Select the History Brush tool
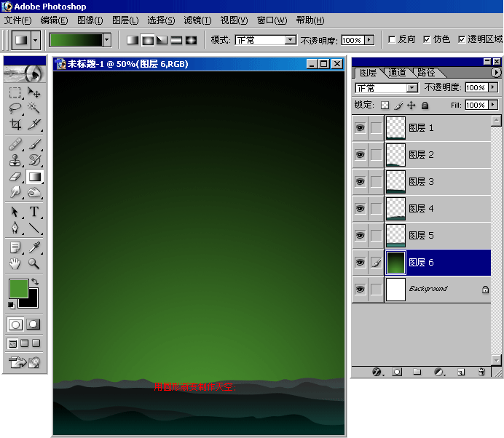504x438 pixels. coord(34,160)
